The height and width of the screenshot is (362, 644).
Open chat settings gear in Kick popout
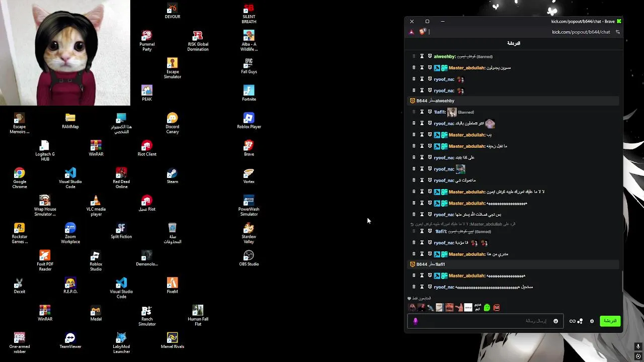pos(592,321)
